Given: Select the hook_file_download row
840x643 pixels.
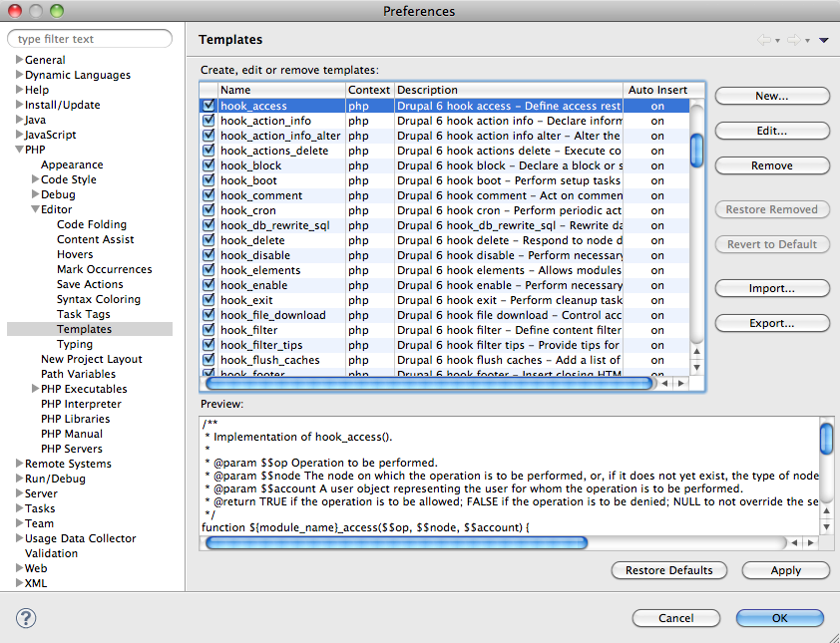Looking at the screenshot, I should tap(445, 315).
